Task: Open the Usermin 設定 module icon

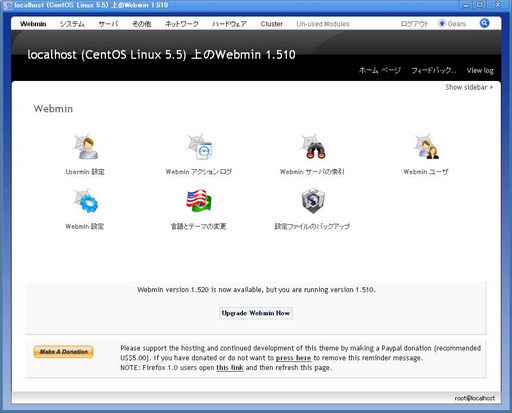Action: (85, 147)
